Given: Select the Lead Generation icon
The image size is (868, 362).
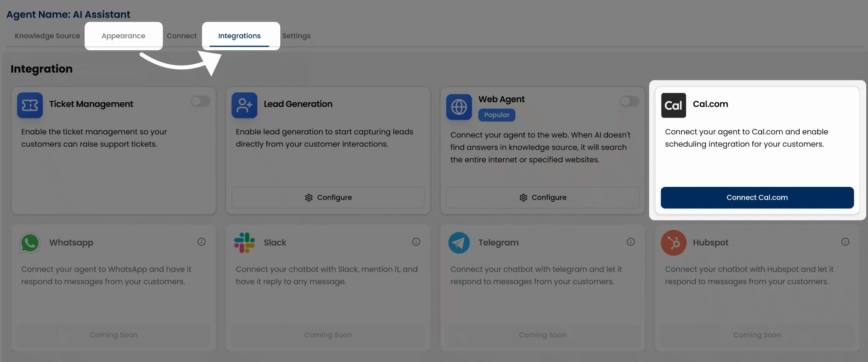Looking at the screenshot, I should click(245, 105).
